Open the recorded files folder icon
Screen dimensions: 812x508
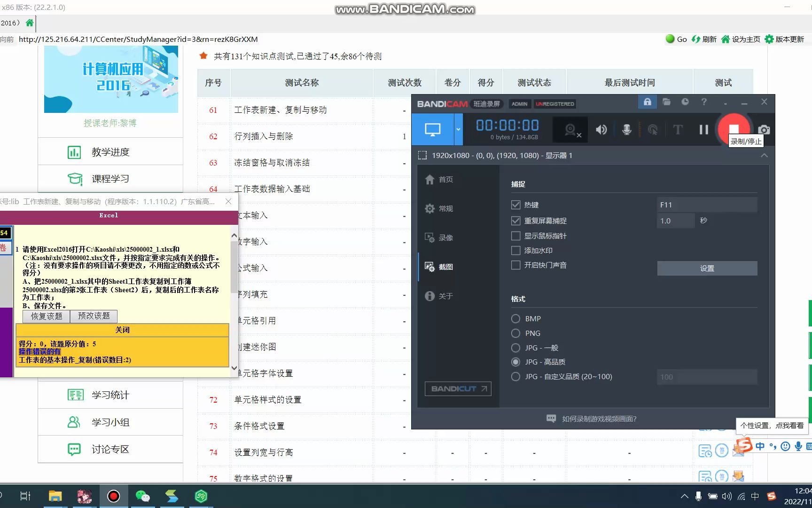tap(666, 102)
